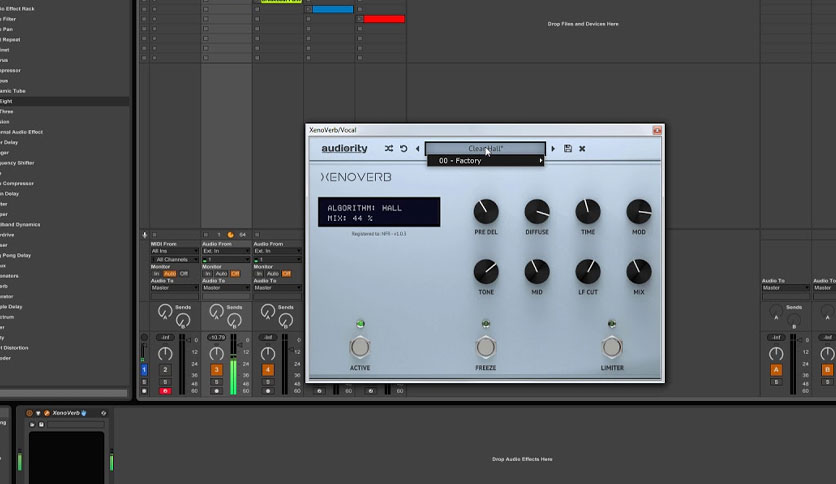Set track 2 Monitor to In

(x=156, y=273)
